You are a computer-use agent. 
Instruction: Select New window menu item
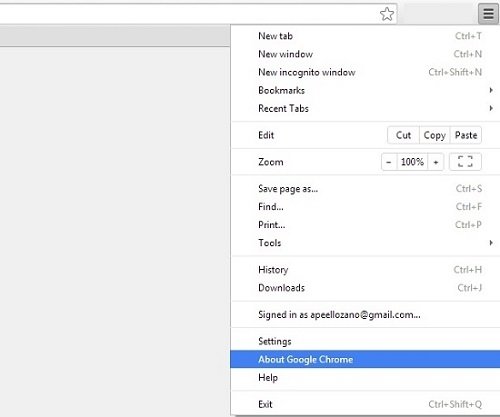tap(365, 54)
